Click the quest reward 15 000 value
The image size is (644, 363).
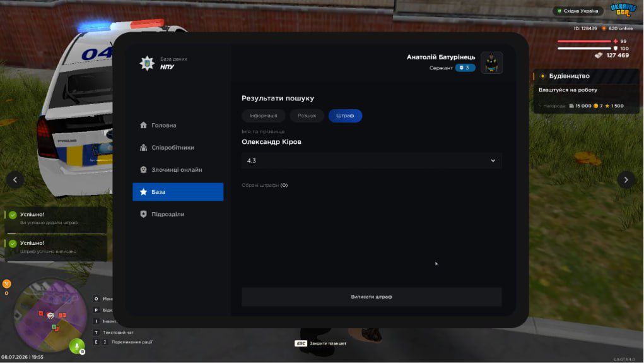tap(583, 106)
